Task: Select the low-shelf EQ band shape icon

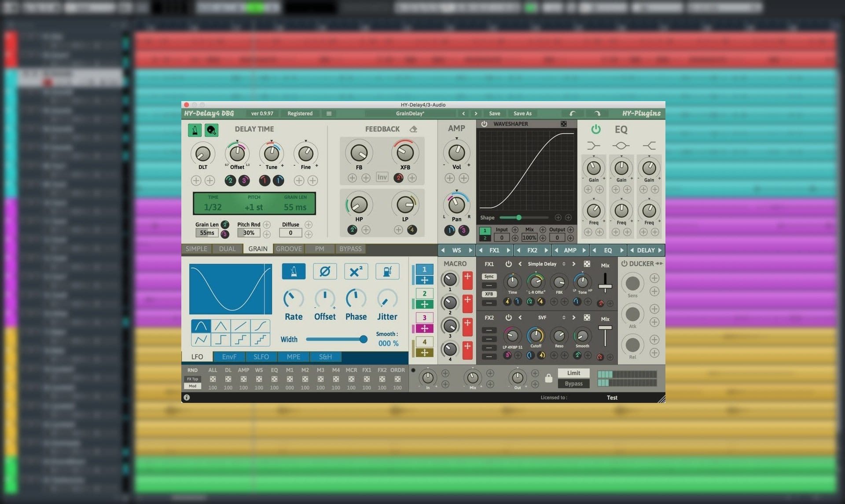Action: (593, 146)
